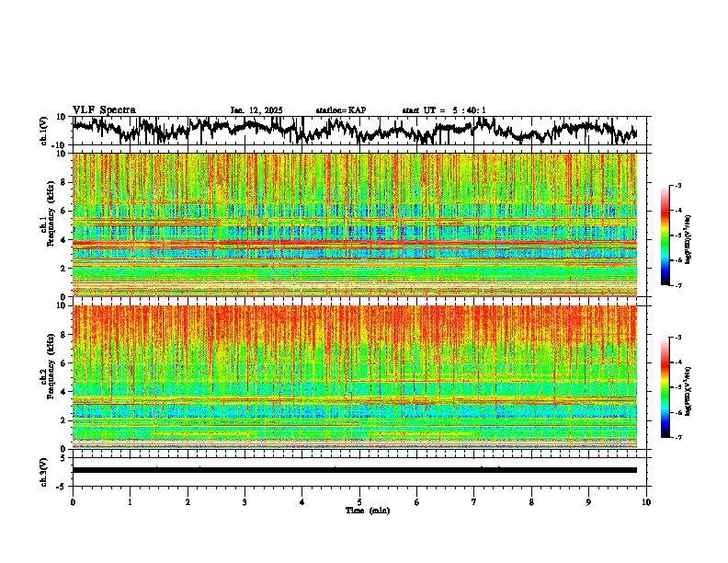The width and height of the screenshot is (728, 563).
Task: Click time axis tick label "6"
Action: [x=417, y=502]
